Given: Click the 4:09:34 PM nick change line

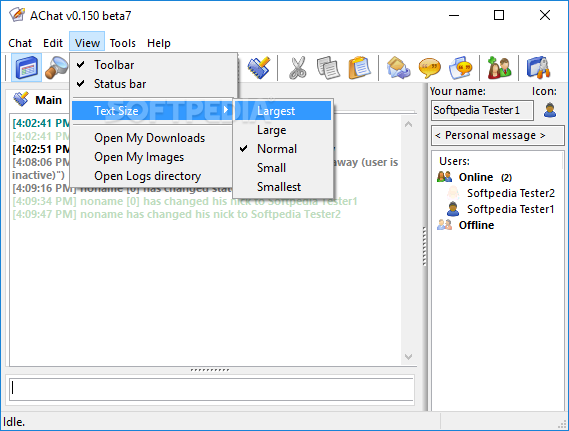Looking at the screenshot, I should tap(185, 201).
